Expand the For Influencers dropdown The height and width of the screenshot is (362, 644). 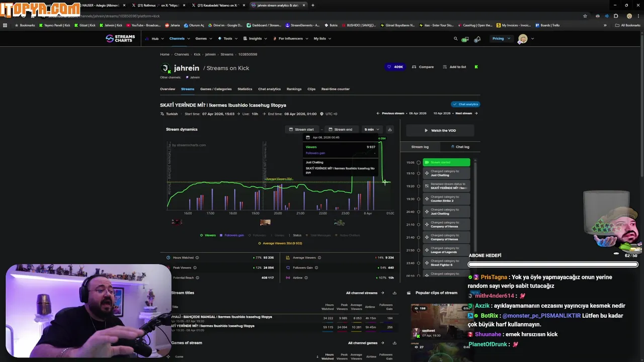click(x=290, y=39)
